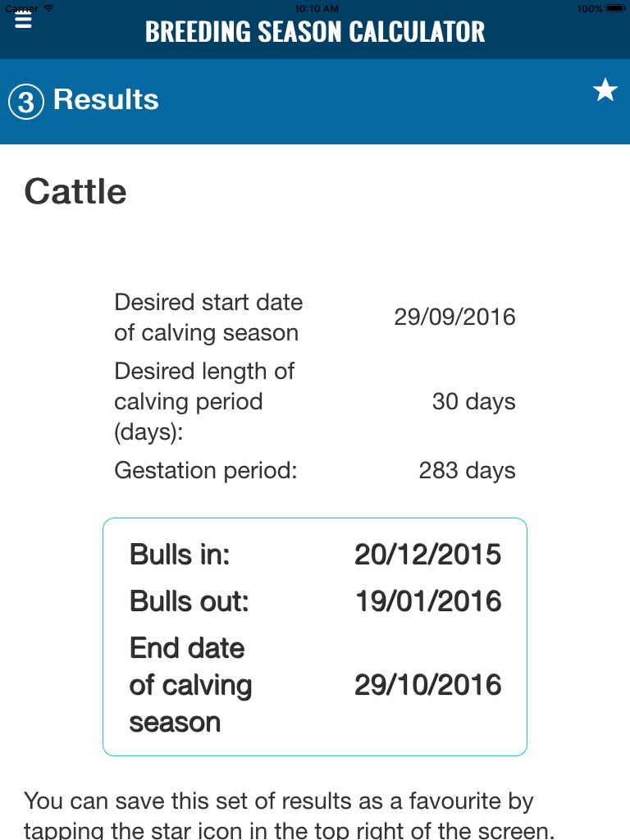Viewport: 630px width, 840px height.
Task: Click the circled step 3 icon
Action: click(x=25, y=102)
